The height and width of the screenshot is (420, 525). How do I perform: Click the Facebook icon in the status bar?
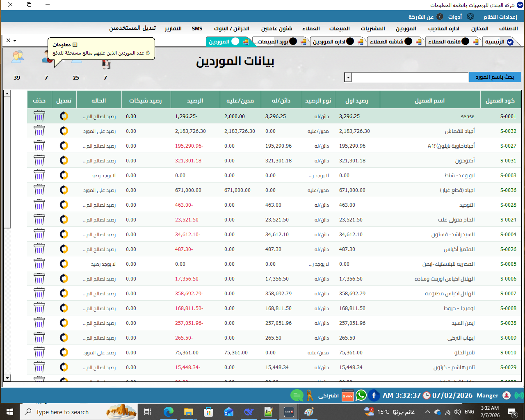(x=374, y=395)
